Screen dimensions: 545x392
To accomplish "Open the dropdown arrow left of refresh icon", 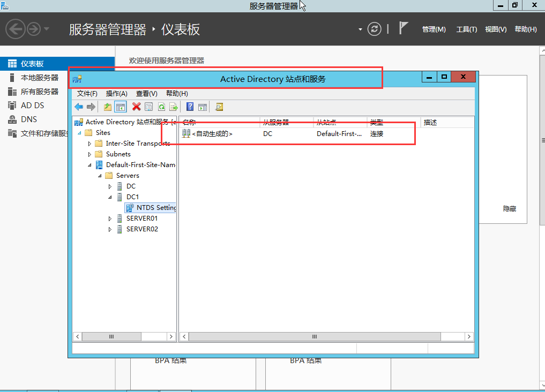I will 360,29.
